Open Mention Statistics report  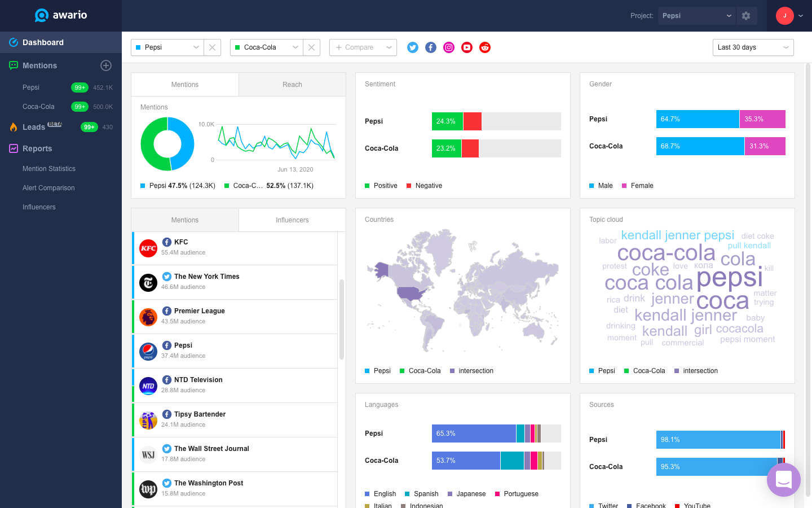pos(49,169)
